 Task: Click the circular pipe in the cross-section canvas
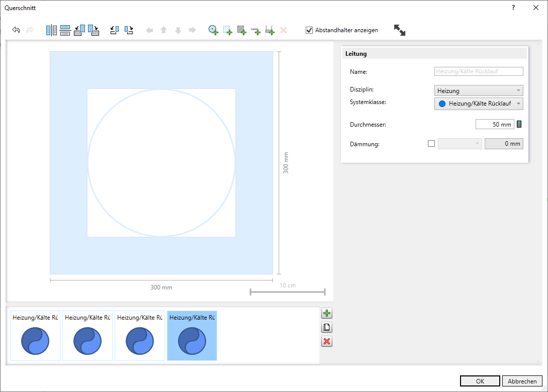pyautogui.click(x=161, y=163)
